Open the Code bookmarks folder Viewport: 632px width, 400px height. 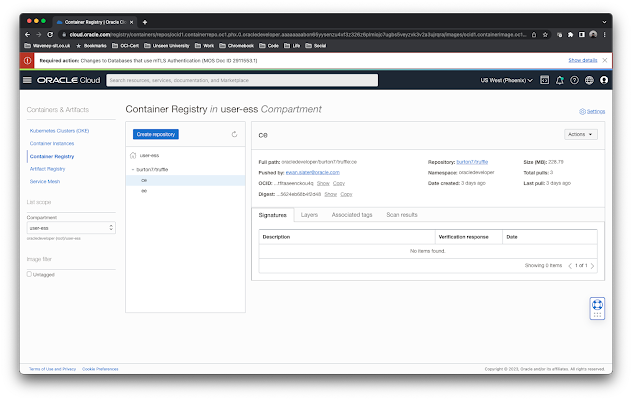point(269,46)
